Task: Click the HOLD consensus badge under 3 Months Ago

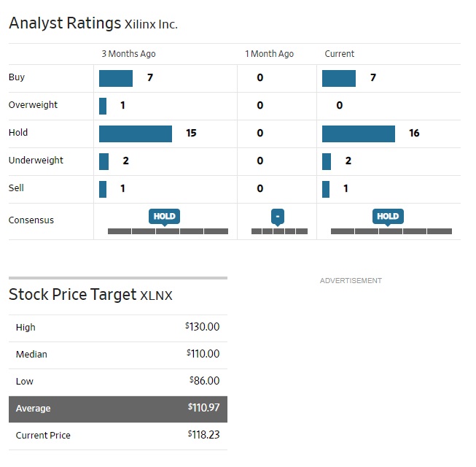Action: pyautogui.click(x=164, y=216)
